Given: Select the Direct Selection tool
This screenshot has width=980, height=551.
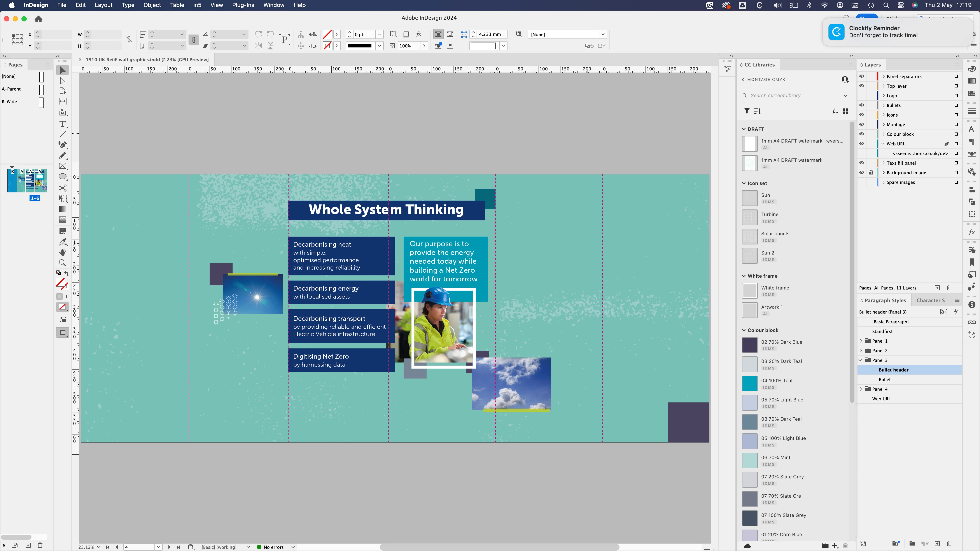Looking at the screenshot, I should coord(63,81).
